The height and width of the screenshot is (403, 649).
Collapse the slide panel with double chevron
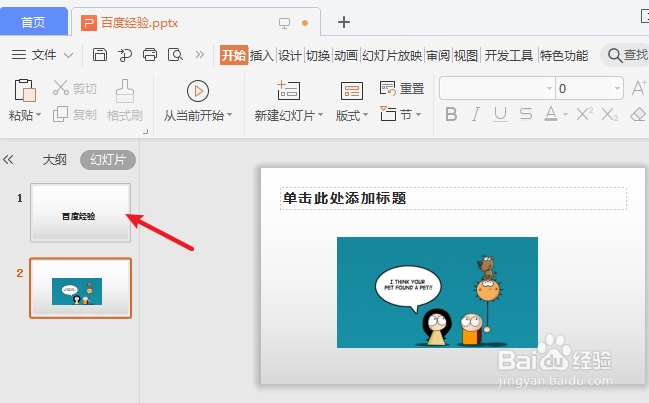pyautogui.click(x=8, y=159)
